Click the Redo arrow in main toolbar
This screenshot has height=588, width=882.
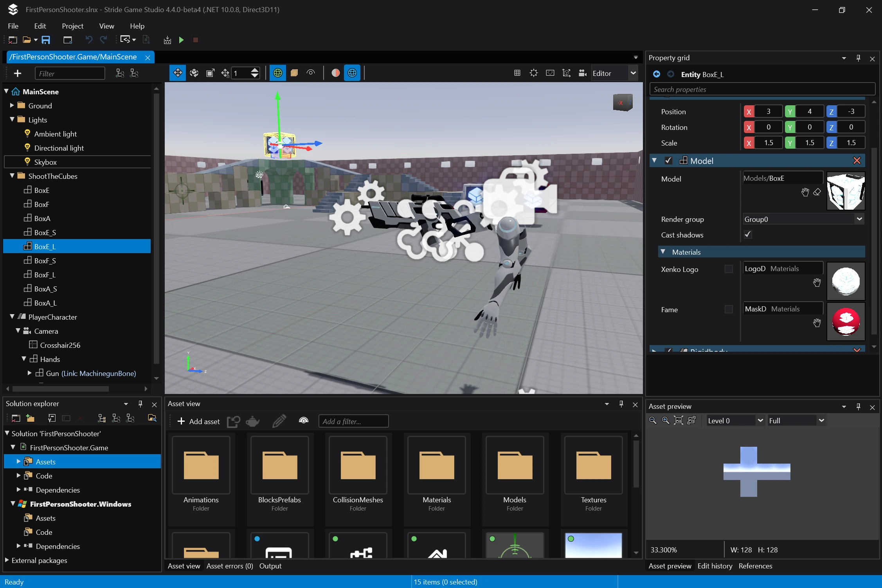[103, 40]
